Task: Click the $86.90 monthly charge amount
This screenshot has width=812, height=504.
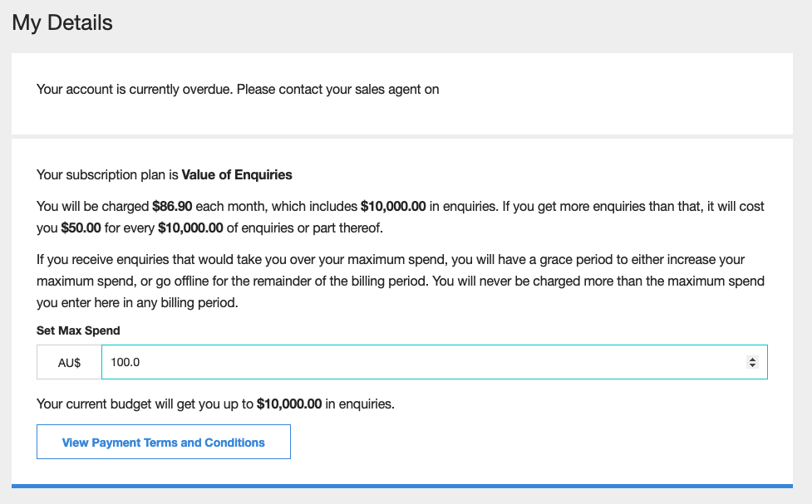Action: point(172,207)
